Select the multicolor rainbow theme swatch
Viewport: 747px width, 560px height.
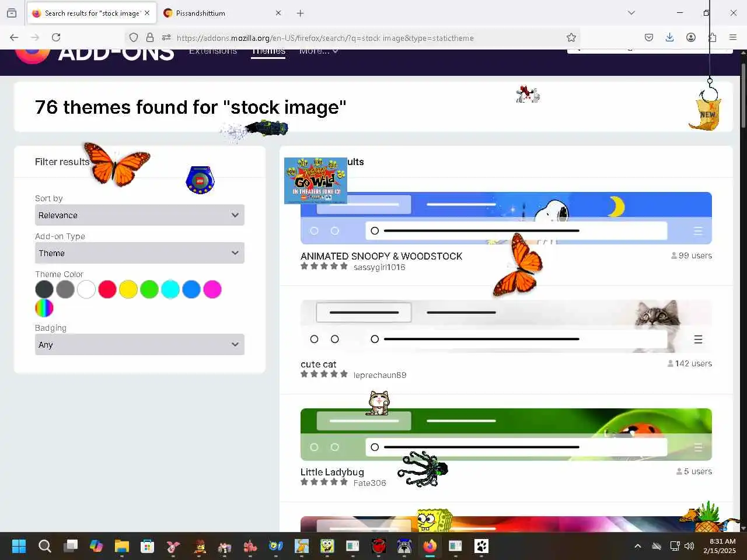pyautogui.click(x=44, y=308)
